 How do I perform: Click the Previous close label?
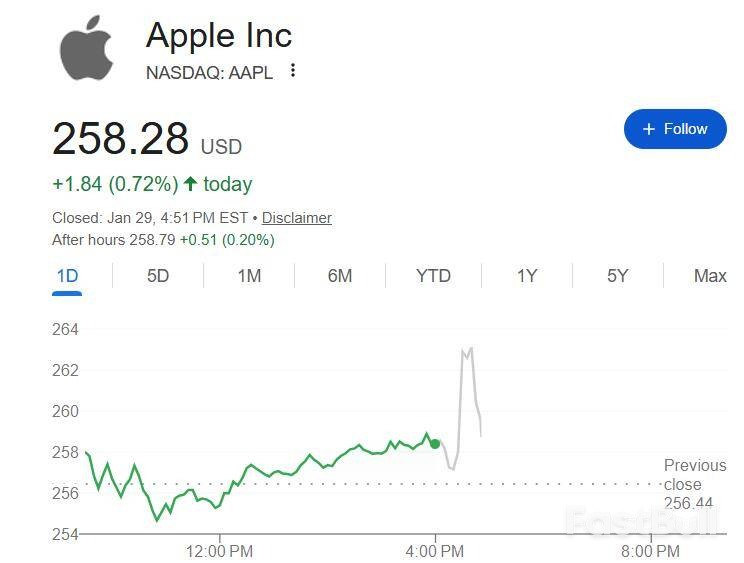pyautogui.click(x=695, y=474)
